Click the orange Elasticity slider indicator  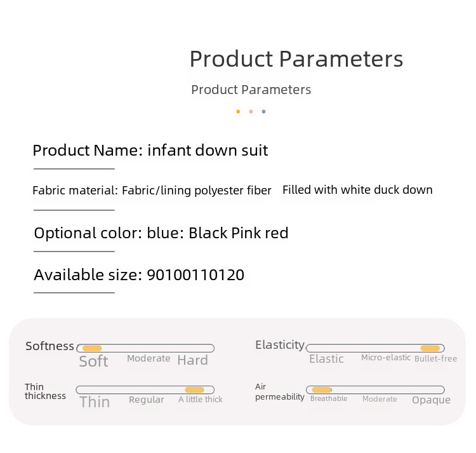pyautogui.click(x=430, y=348)
